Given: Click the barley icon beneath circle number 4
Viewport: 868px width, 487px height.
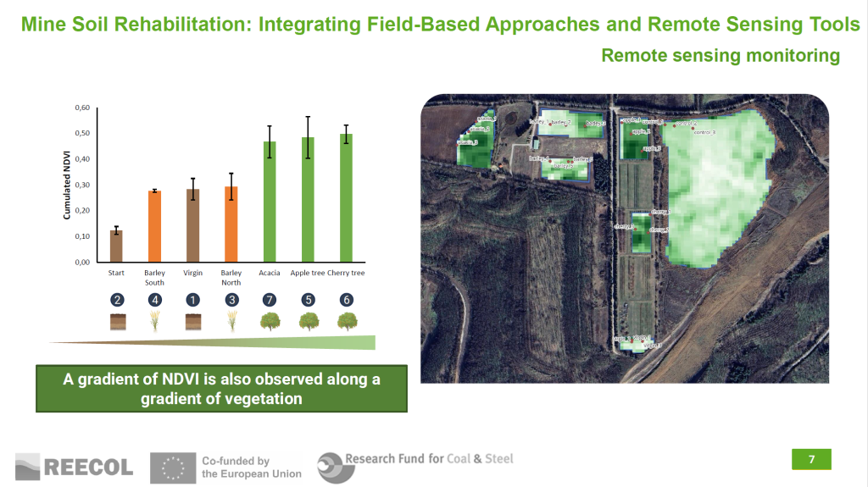Looking at the screenshot, I should tap(154, 321).
